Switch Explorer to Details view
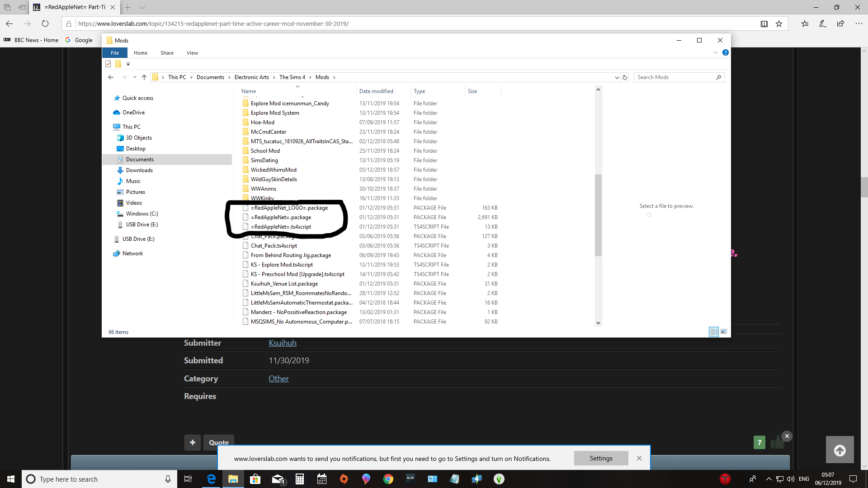 (714, 332)
